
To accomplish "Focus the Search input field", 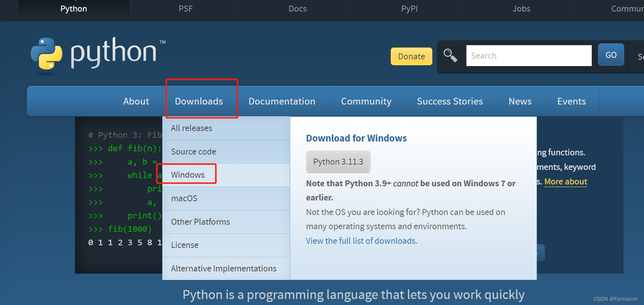I will [x=529, y=56].
